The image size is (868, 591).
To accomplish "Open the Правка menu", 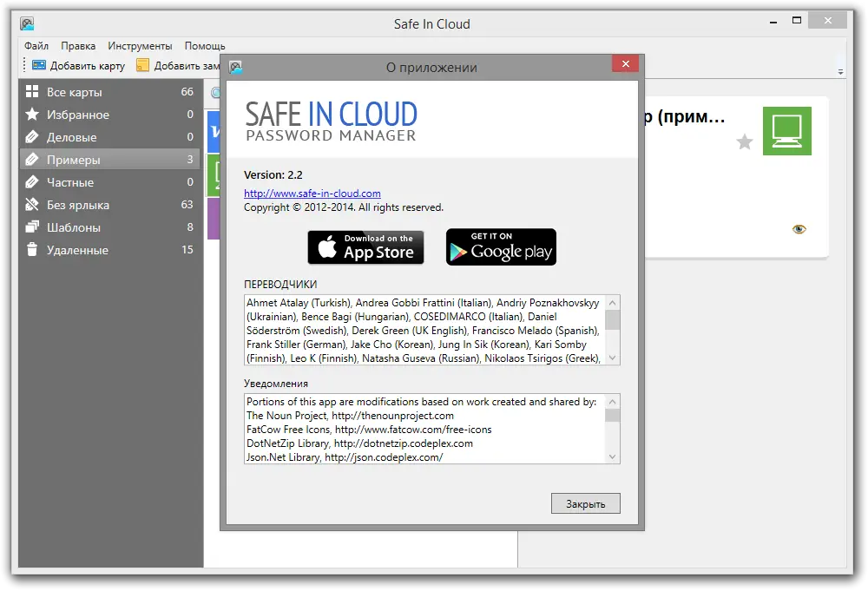I will tap(78, 46).
